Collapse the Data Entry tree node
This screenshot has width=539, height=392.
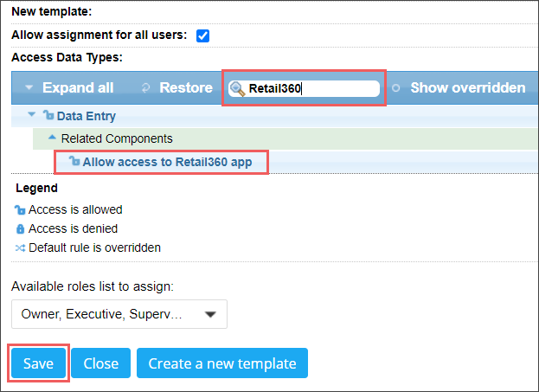32,114
